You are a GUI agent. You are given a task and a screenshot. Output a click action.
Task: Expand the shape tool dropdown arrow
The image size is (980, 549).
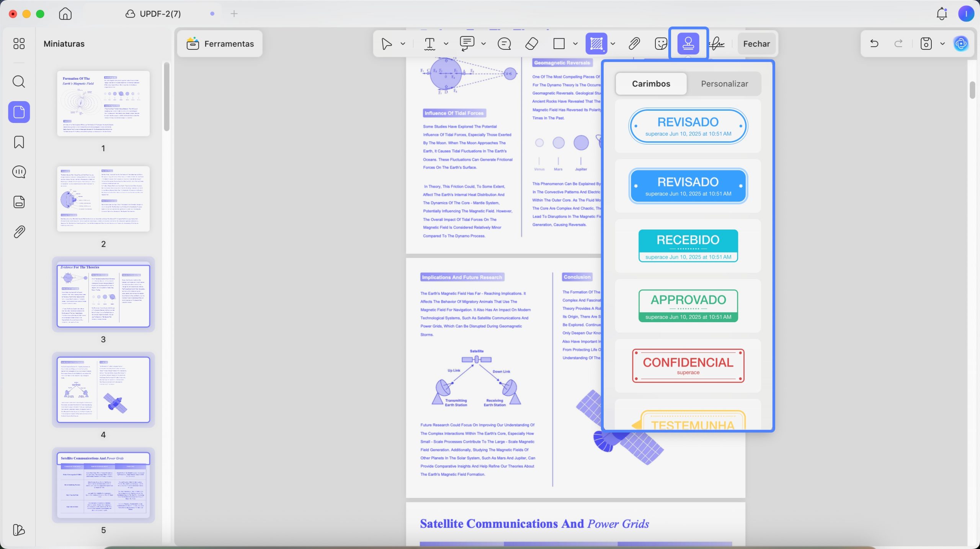(575, 44)
